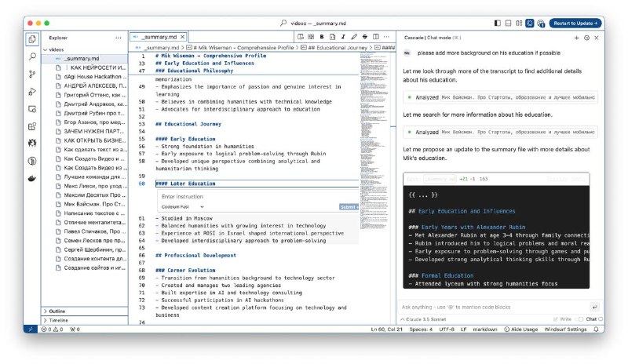Apply strikethrough formatting icon
This screenshot has width=628, height=364.
[365, 37]
